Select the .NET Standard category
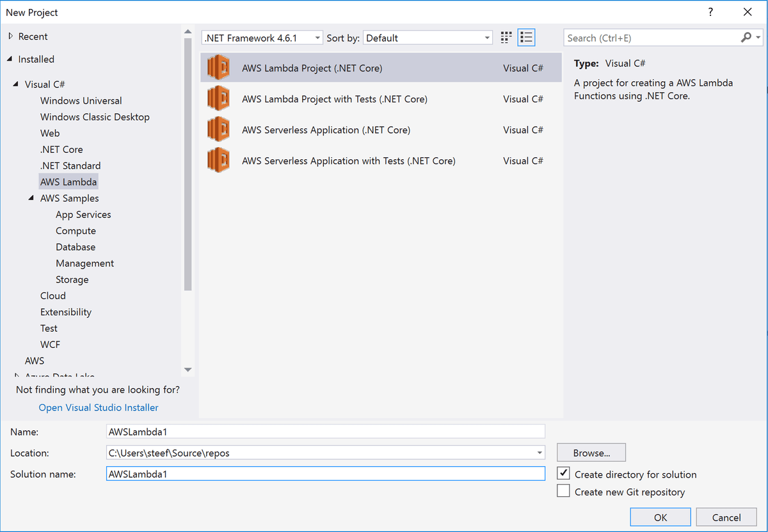 (70, 166)
